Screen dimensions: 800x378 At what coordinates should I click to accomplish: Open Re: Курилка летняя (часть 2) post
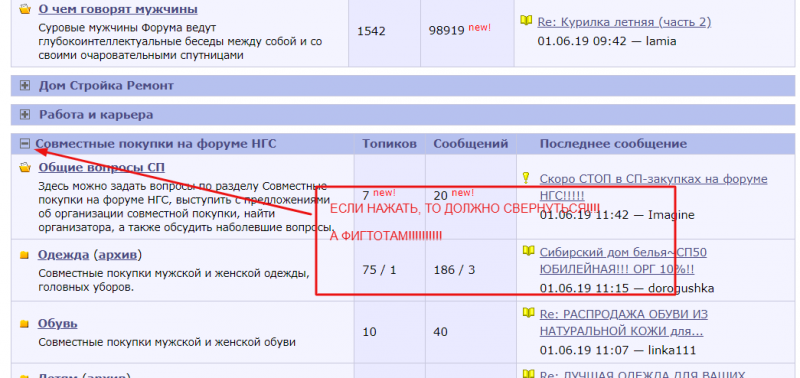[x=624, y=22]
